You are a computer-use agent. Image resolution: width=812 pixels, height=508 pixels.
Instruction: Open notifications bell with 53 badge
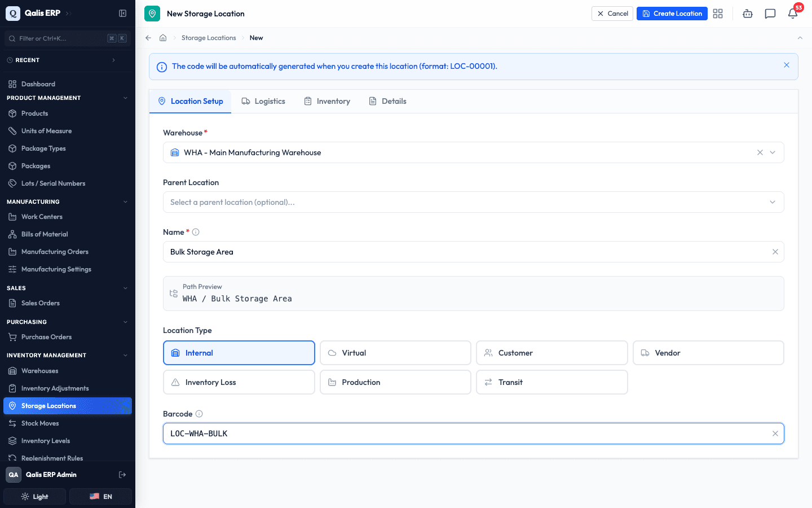[793, 14]
